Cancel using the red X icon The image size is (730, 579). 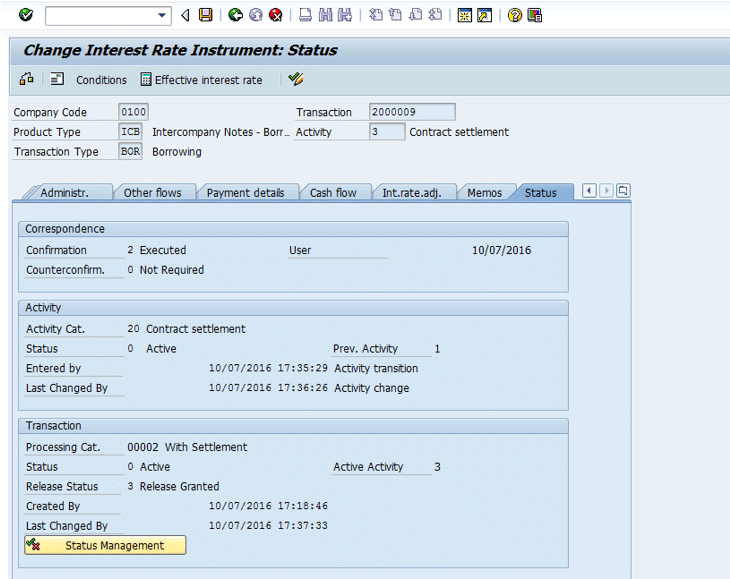[275, 15]
